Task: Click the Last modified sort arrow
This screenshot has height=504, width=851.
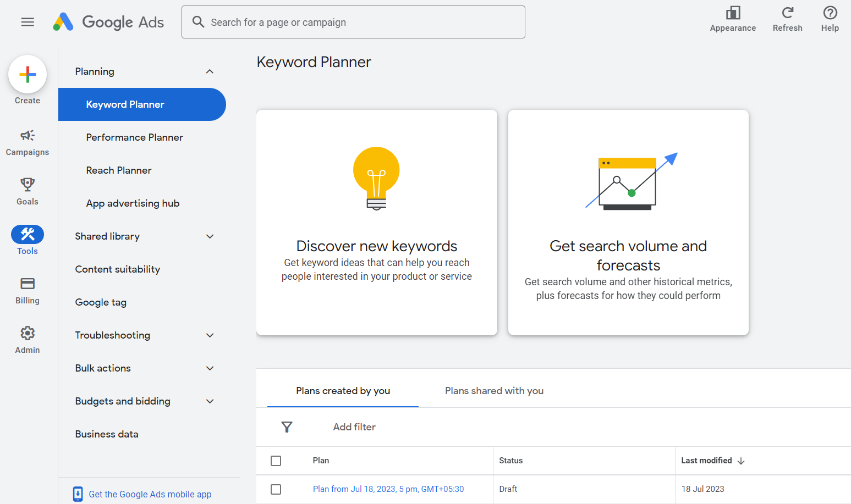Action: [741, 461]
